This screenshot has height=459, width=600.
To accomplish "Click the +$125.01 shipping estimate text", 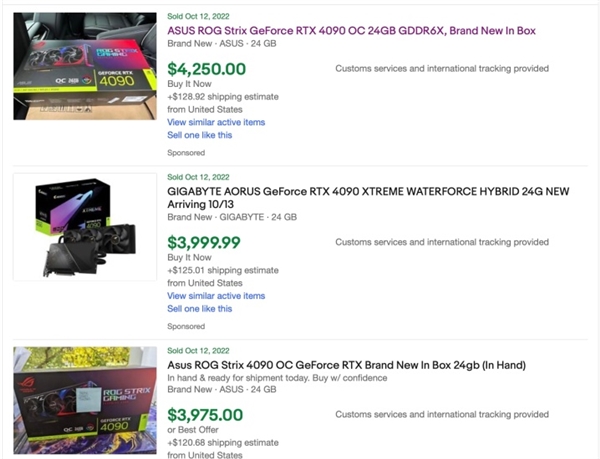I will tap(219, 270).
